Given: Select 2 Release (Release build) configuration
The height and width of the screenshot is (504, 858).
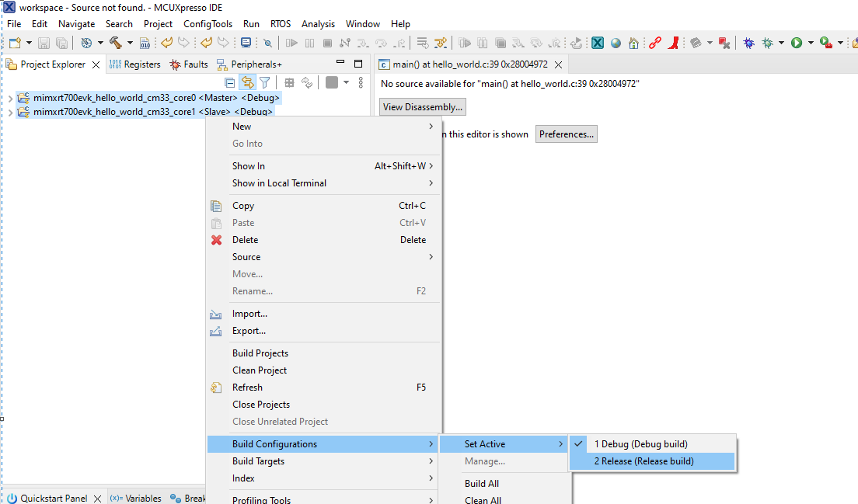Looking at the screenshot, I should coord(643,461).
